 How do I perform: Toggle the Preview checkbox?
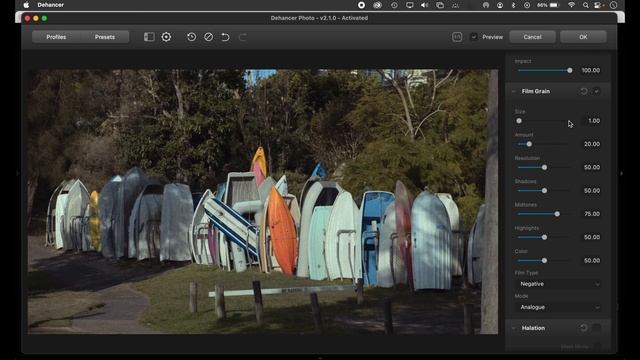(x=474, y=37)
